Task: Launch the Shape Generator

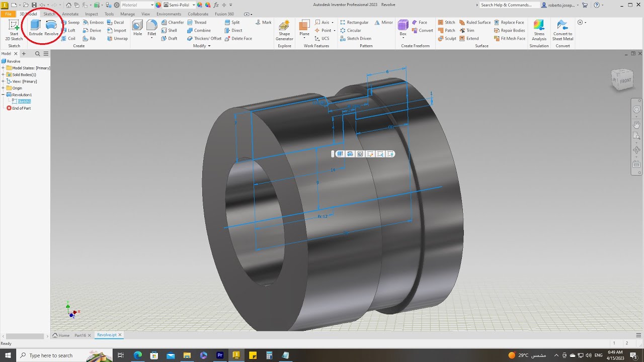Action: coord(284,30)
